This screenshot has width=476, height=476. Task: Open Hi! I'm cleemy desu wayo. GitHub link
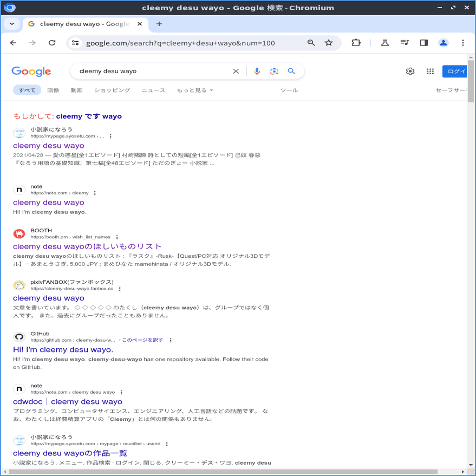(x=63, y=350)
